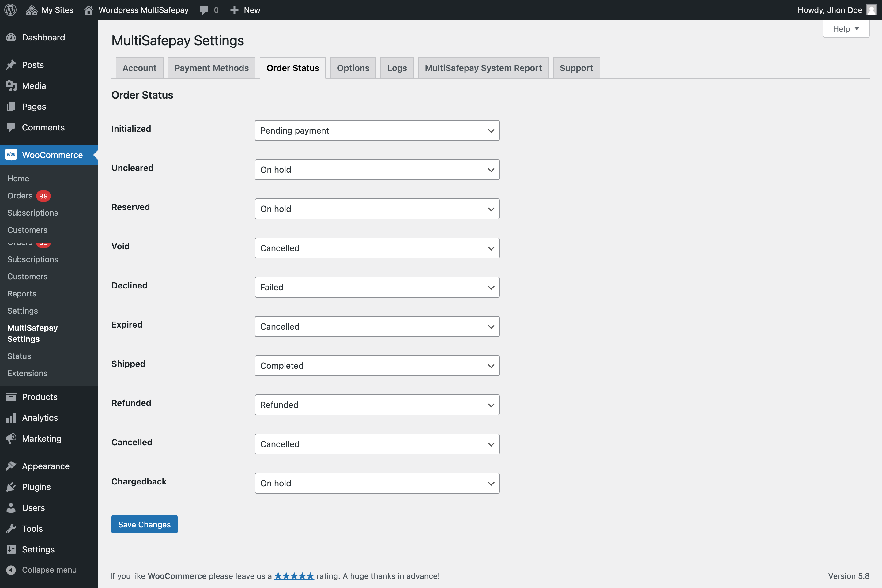Click the WordPress logo icon
The image size is (882, 588).
(10, 10)
